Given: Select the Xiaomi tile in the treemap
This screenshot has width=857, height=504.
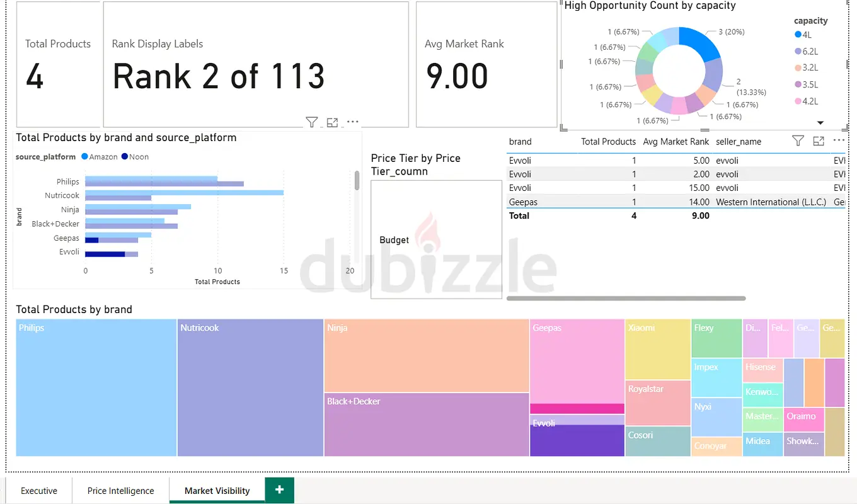Looking at the screenshot, I should click(x=658, y=349).
